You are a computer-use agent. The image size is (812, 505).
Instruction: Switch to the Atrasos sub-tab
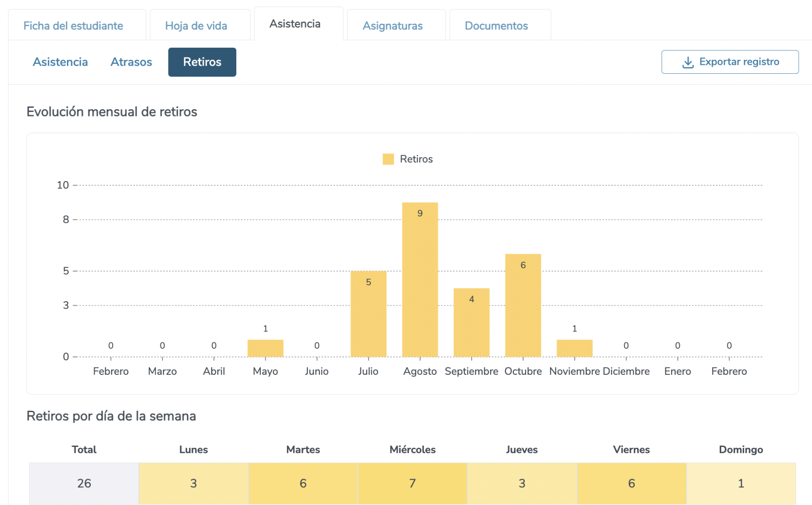point(131,62)
